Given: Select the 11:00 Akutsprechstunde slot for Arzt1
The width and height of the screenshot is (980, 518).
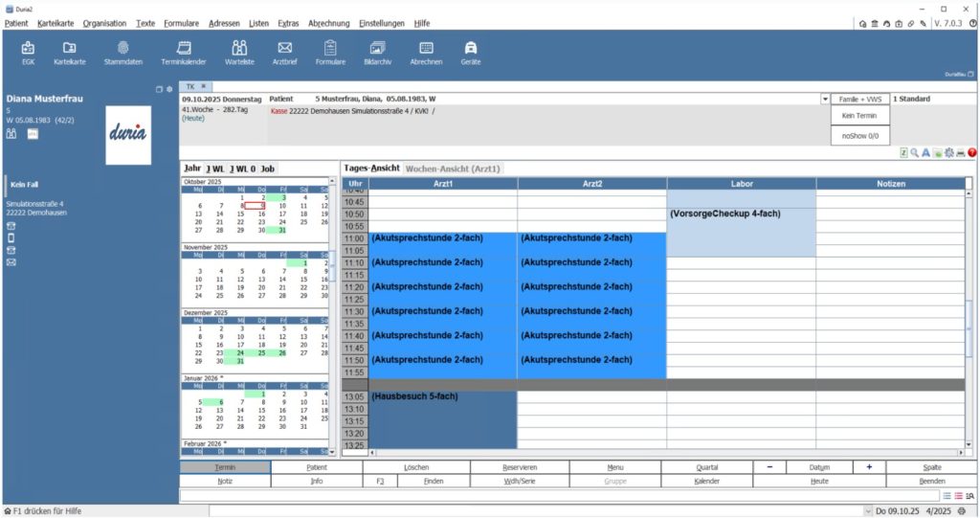Looking at the screenshot, I should point(442,238).
